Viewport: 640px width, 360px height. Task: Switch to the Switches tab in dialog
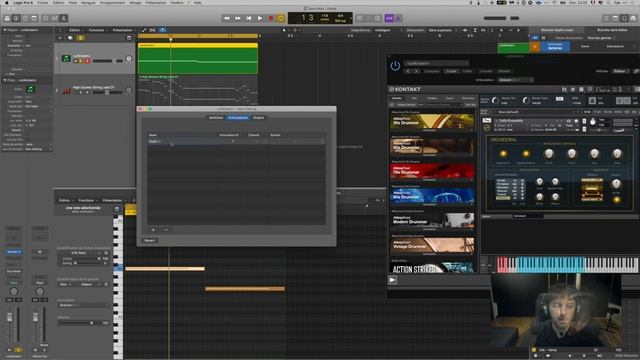coord(216,118)
